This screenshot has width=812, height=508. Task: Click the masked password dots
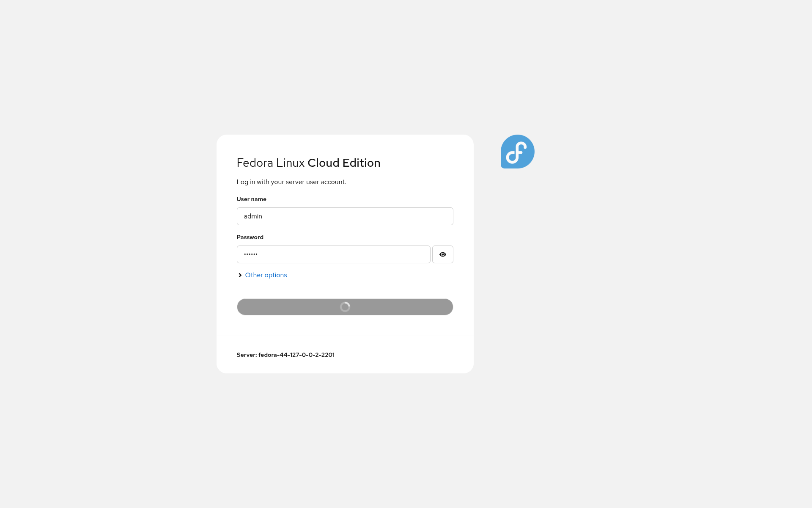click(x=251, y=254)
